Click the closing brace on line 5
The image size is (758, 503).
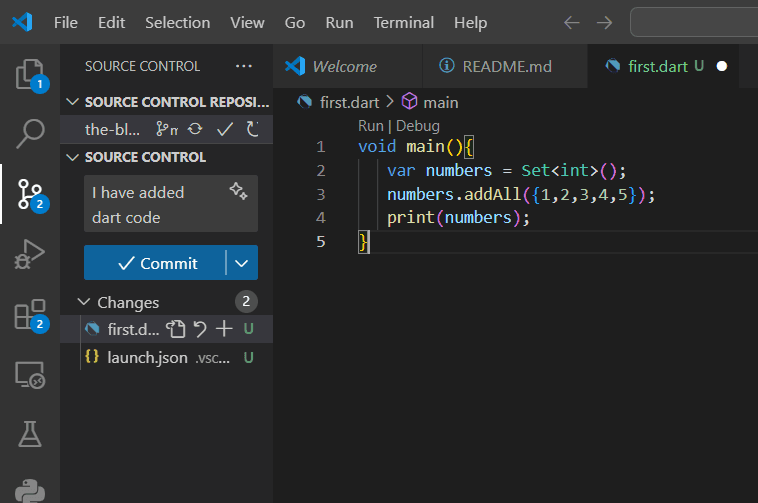(x=363, y=242)
